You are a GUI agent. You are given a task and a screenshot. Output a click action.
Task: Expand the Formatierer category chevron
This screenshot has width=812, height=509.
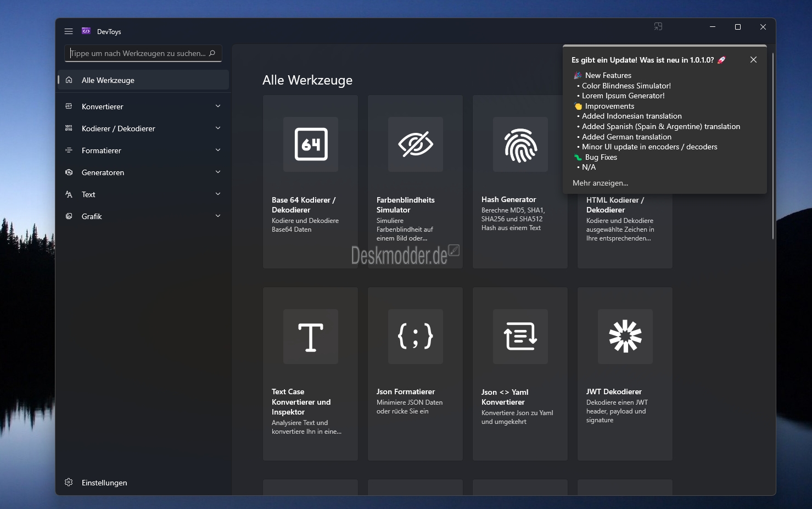pos(218,150)
